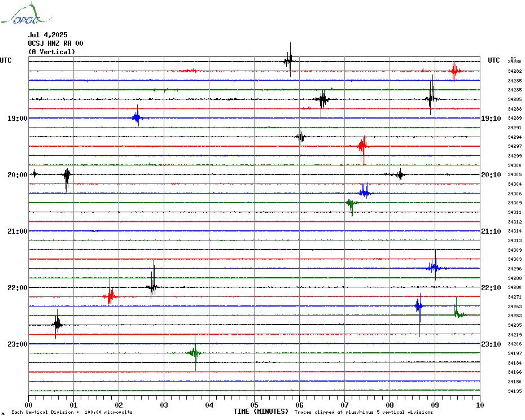This screenshot has height=420, width=525.
Task: Click the DC value 34296
Action: tap(515, 269)
